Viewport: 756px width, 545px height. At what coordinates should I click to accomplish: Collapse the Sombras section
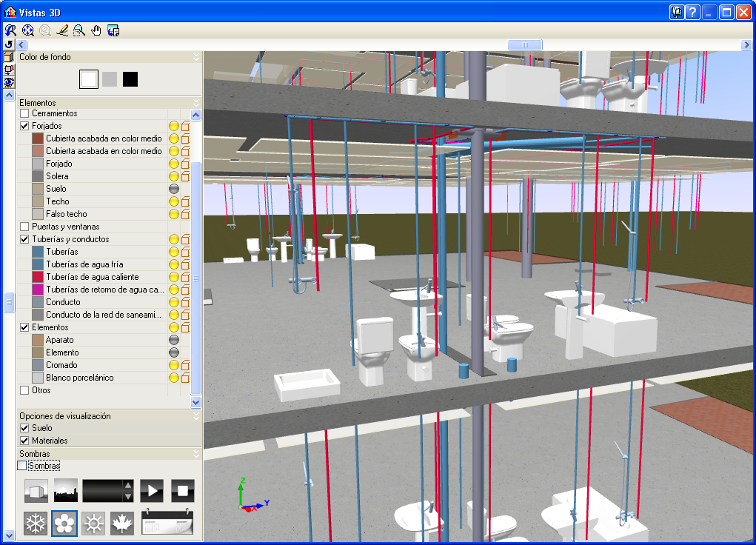pyautogui.click(x=195, y=454)
